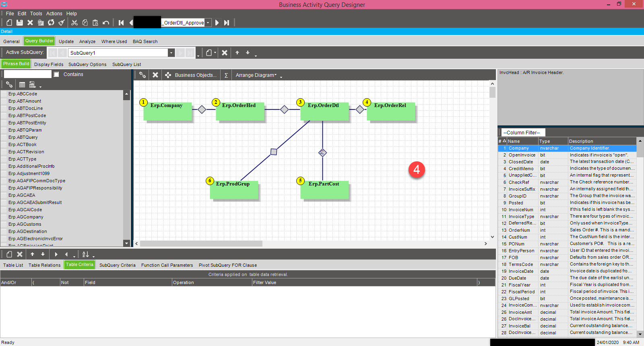Select the DueDate row in the column list

tap(567, 278)
